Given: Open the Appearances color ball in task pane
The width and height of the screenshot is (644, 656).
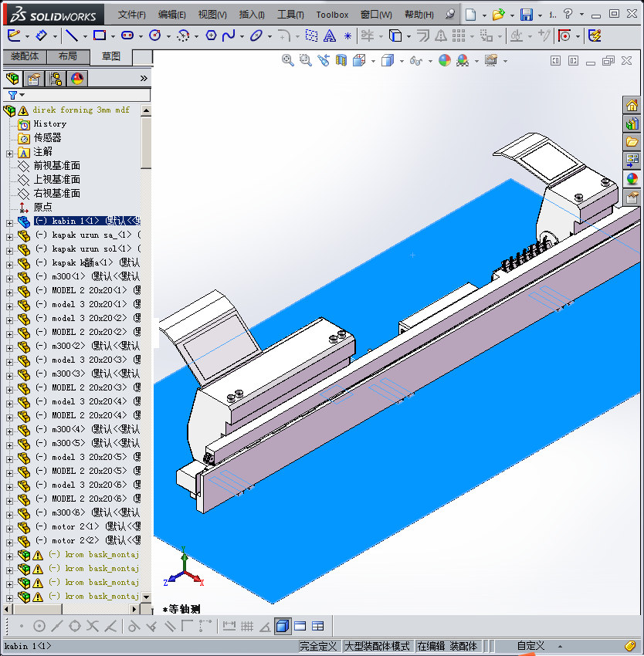Looking at the screenshot, I should pyautogui.click(x=632, y=178).
